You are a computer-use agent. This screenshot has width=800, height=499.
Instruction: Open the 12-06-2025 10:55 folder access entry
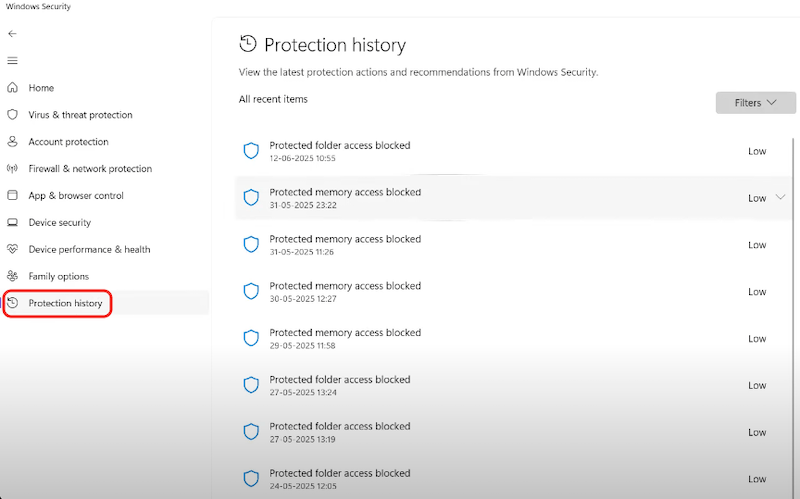pos(340,151)
